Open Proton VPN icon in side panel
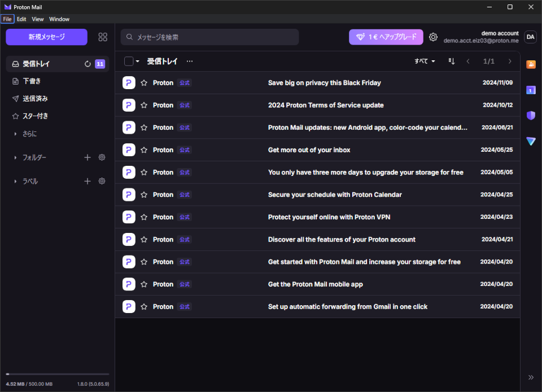The height and width of the screenshot is (392, 542). tap(531, 141)
